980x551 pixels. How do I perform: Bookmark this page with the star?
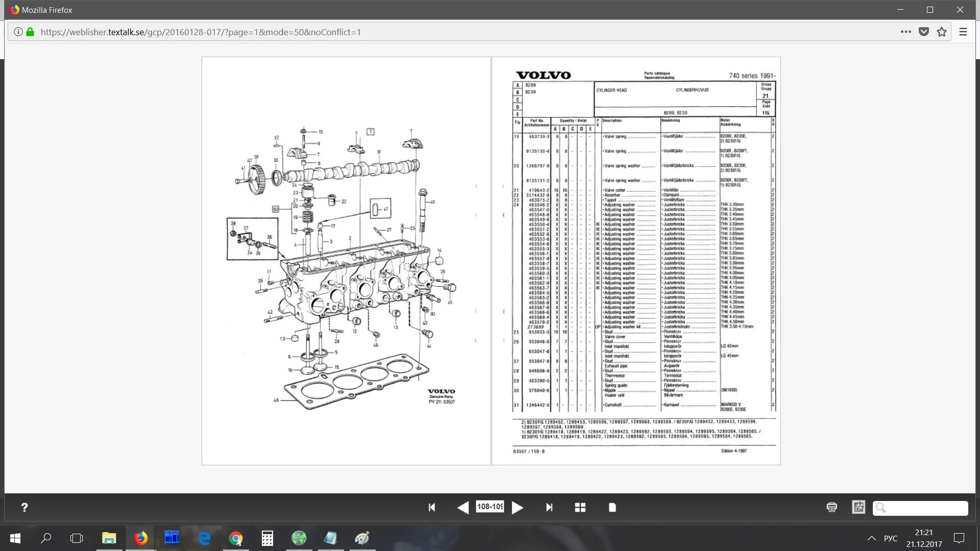(942, 32)
